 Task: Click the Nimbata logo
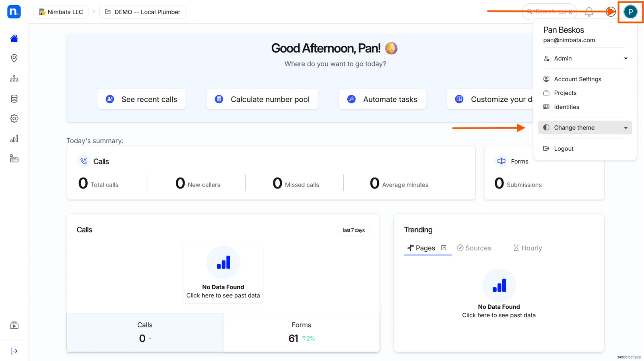pyautogui.click(x=14, y=12)
